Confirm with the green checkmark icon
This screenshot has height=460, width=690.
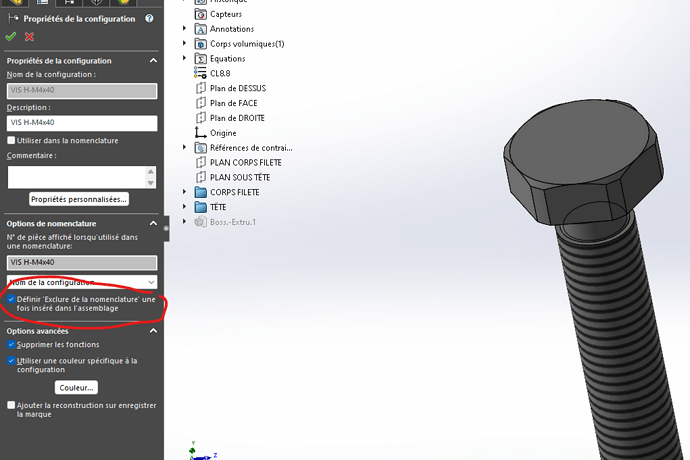pyautogui.click(x=11, y=37)
